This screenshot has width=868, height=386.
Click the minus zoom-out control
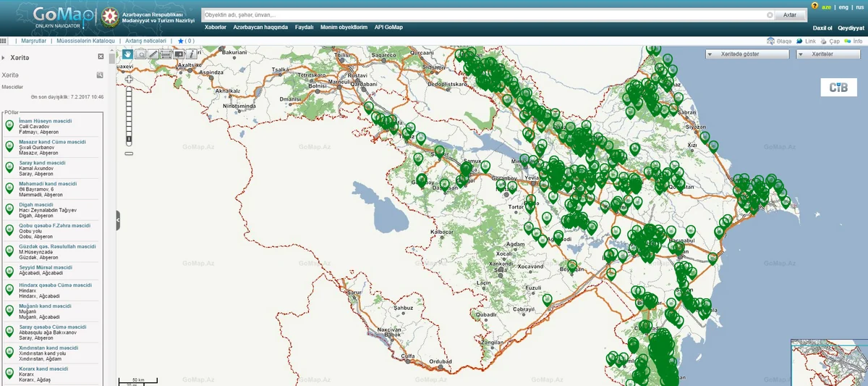click(129, 153)
